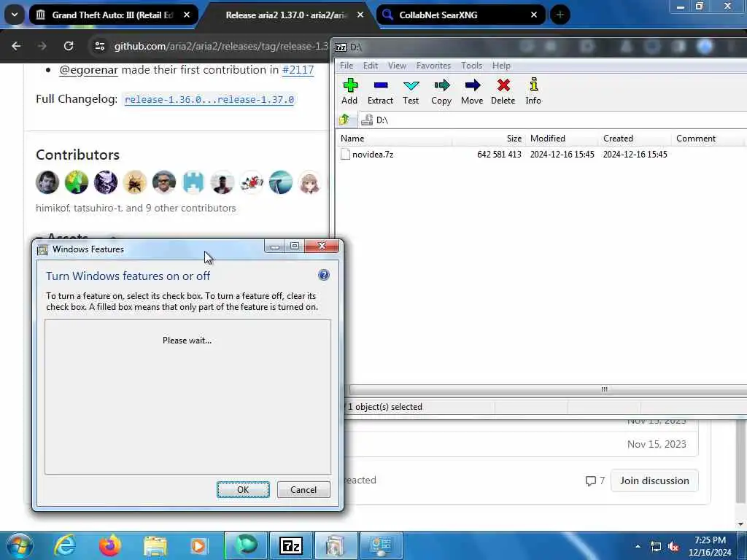The image size is (747, 560).
Task: Open the #2117 pull request link
Action: (x=298, y=70)
